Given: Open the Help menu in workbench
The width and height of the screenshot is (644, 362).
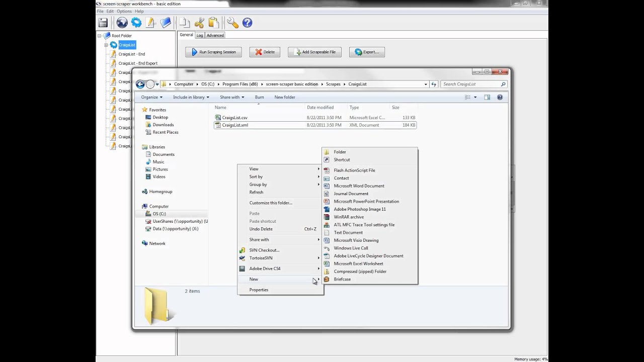Looking at the screenshot, I should point(139,11).
